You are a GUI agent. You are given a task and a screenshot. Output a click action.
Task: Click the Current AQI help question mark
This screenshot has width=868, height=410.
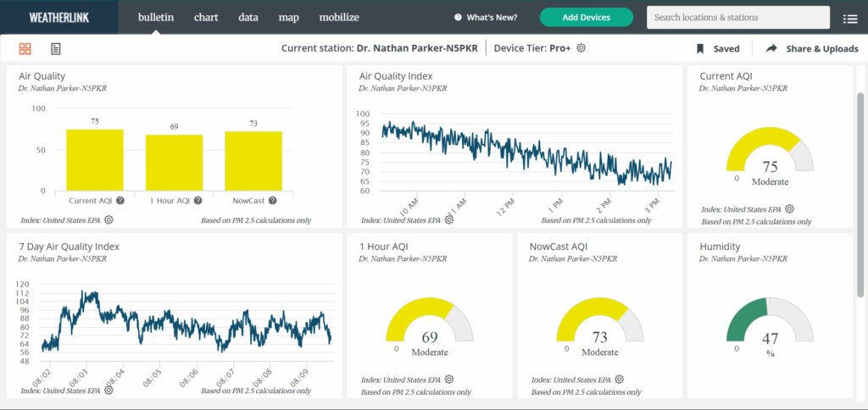(120, 201)
